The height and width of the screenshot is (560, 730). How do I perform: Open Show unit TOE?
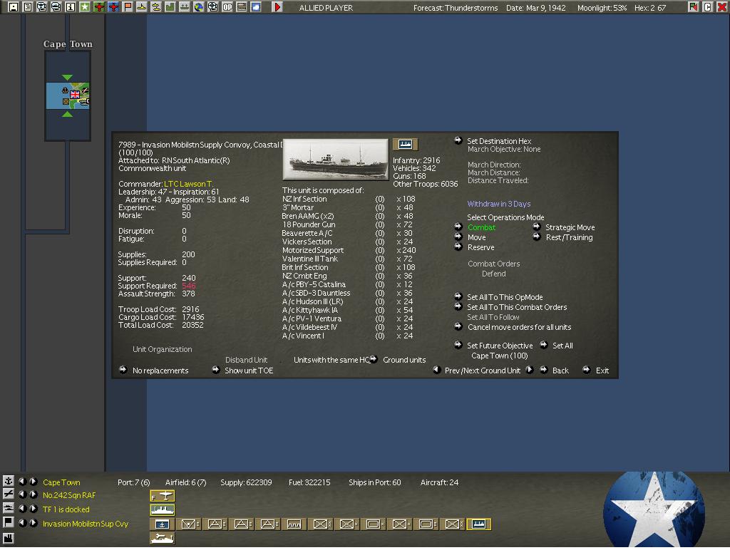pyautogui.click(x=248, y=370)
